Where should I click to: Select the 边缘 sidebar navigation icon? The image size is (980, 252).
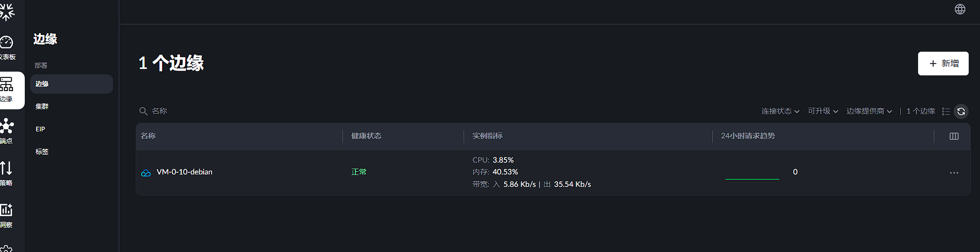point(6,85)
